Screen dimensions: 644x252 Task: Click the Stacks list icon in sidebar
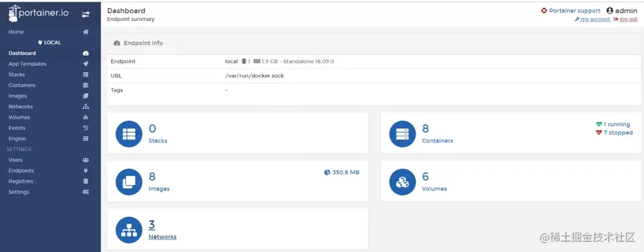[86, 75]
